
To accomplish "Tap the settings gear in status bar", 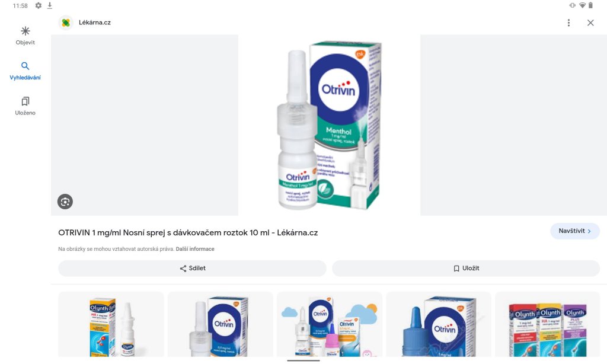I will pyautogui.click(x=39, y=5).
